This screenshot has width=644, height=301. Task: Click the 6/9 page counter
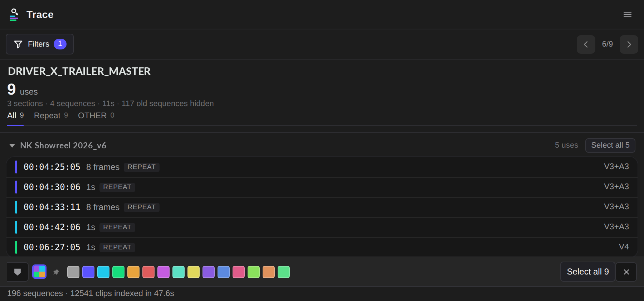(x=607, y=44)
